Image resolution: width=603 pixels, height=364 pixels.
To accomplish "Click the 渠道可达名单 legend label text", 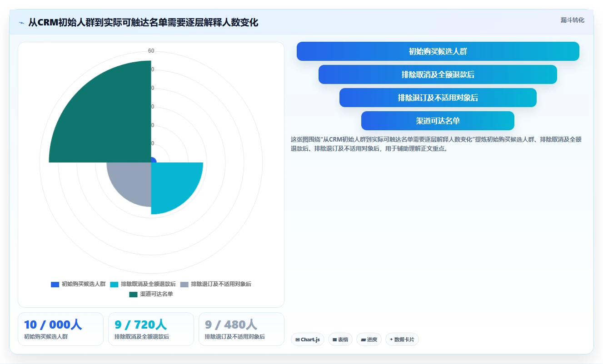I will click(156, 294).
